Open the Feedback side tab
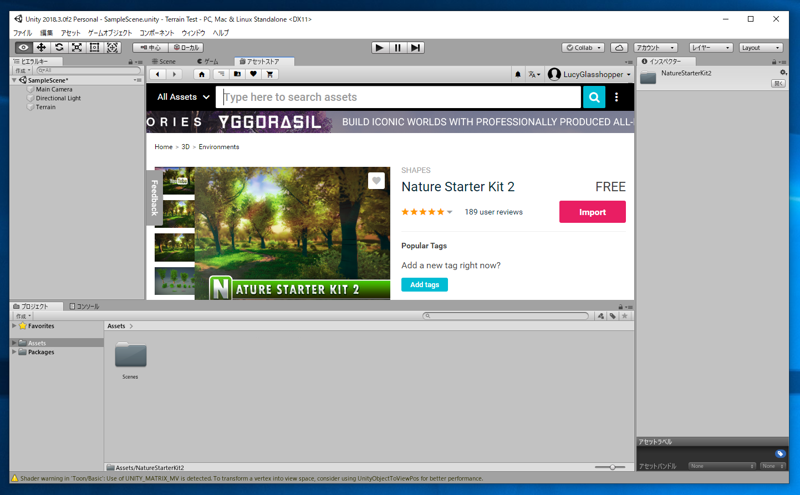Viewport: 800px width, 495px height. click(x=155, y=198)
